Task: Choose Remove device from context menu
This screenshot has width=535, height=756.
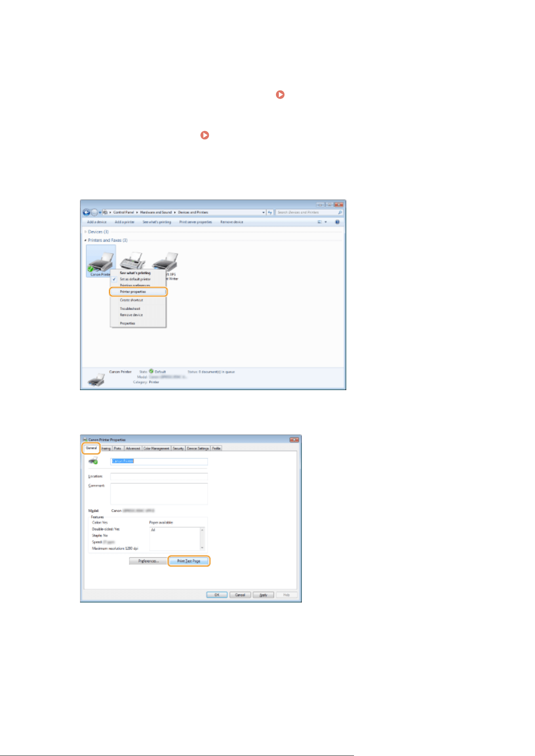Action: [x=138, y=315]
